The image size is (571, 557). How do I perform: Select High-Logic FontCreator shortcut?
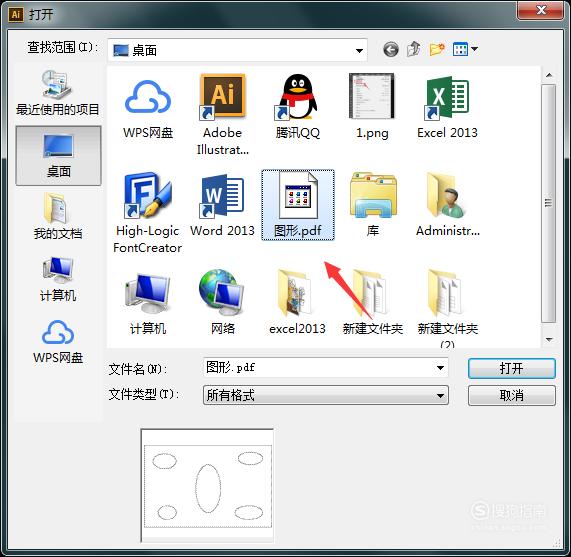[x=147, y=213]
